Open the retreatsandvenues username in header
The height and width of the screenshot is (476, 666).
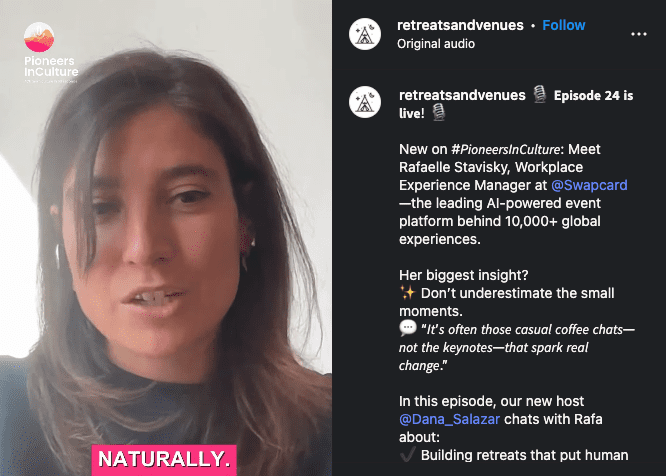pyautogui.click(x=460, y=25)
